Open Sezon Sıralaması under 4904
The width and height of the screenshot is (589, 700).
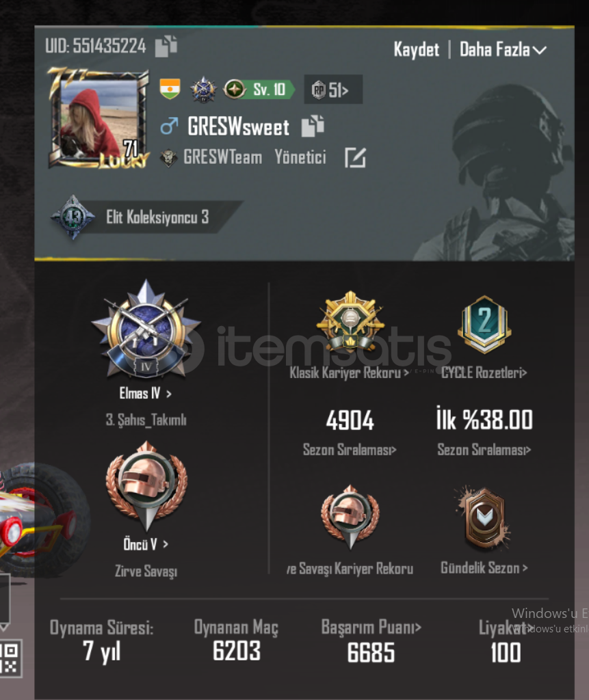coord(350,450)
